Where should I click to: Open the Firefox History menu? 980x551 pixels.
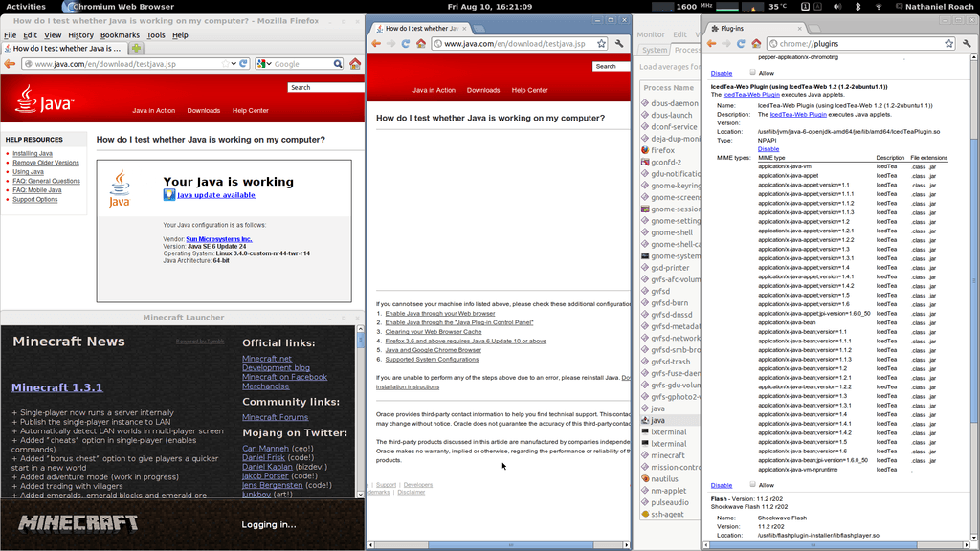(x=80, y=35)
